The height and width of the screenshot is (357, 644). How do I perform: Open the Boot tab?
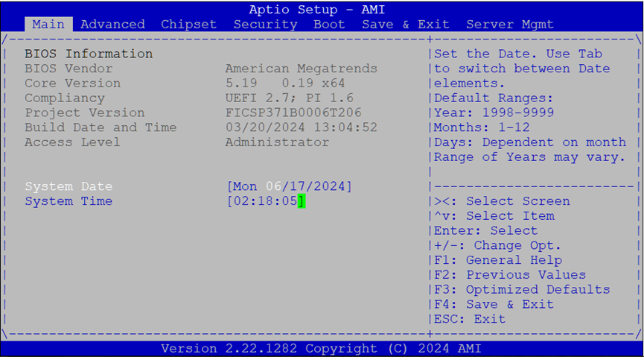(x=329, y=25)
